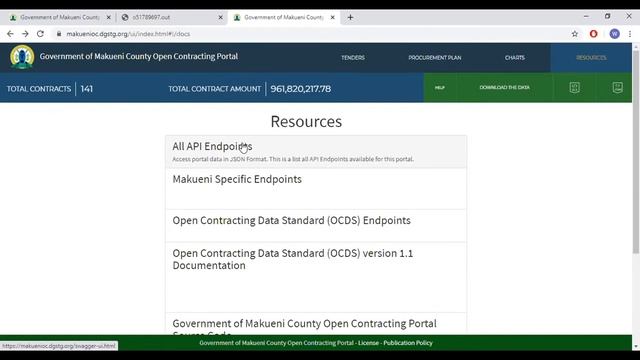Click the Resources page heading
This screenshot has width=640, height=360.
tap(306, 121)
